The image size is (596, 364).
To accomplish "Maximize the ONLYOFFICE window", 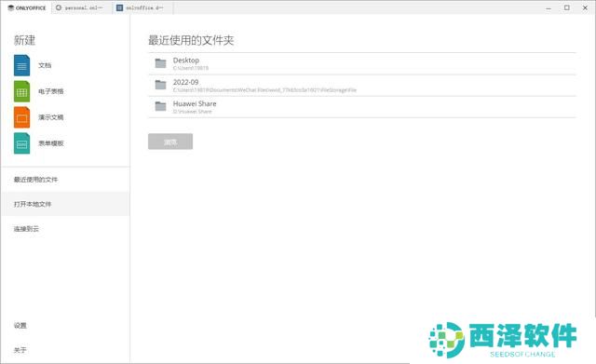I will point(567,7).
